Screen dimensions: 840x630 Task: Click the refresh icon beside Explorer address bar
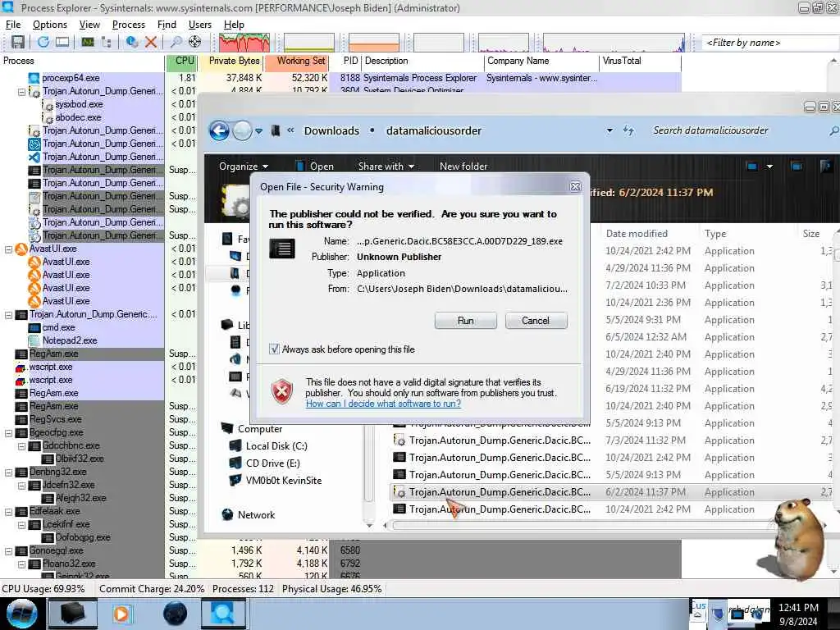tap(628, 130)
